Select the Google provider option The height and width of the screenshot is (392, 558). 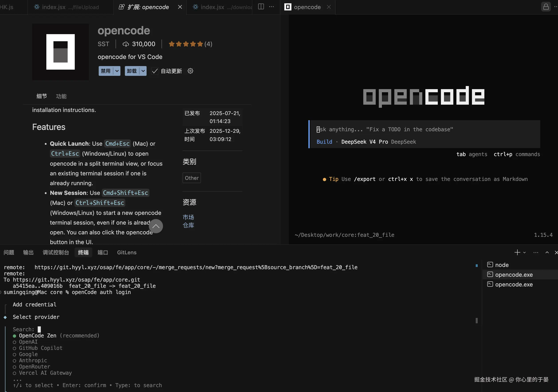pyautogui.click(x=25, y=354)
